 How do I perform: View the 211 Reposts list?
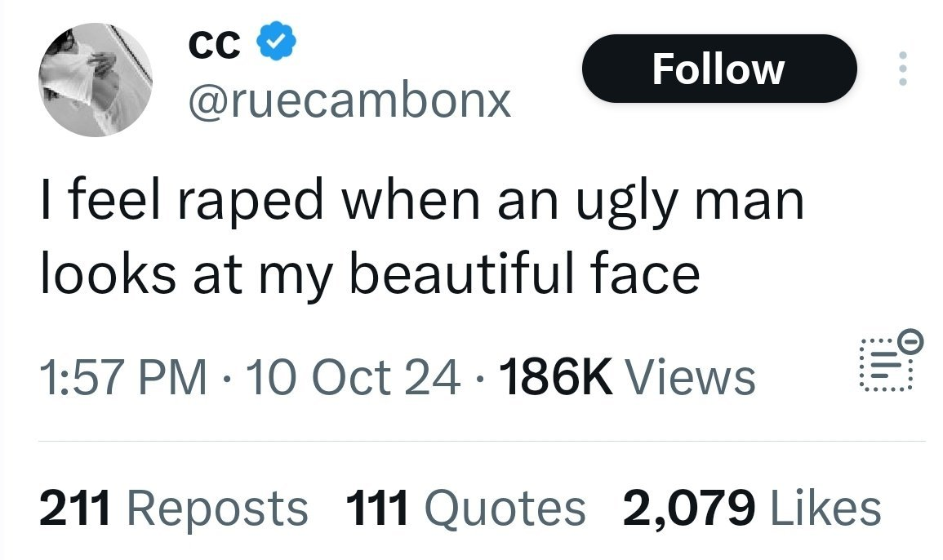click(x=174, y=507)
